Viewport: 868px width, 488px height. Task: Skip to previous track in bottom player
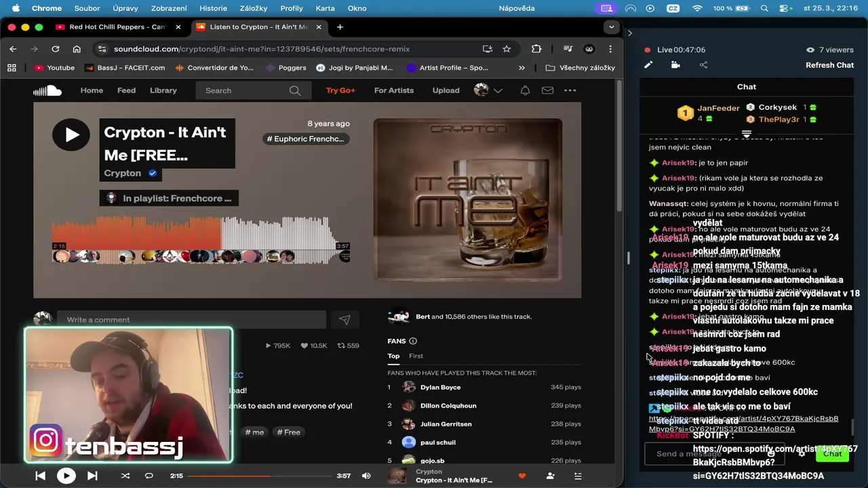(x=40, y=476)
